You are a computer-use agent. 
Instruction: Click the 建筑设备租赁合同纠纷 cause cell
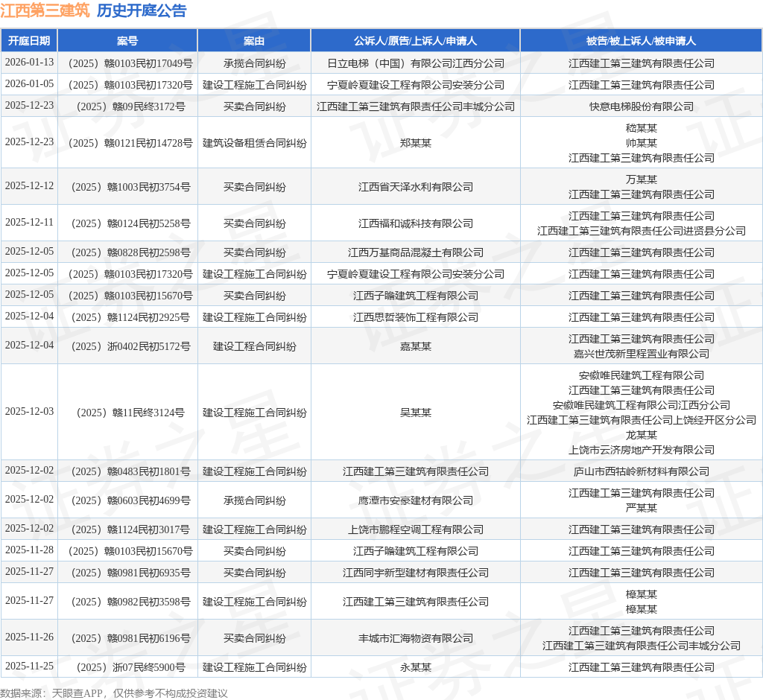(255, 143)
